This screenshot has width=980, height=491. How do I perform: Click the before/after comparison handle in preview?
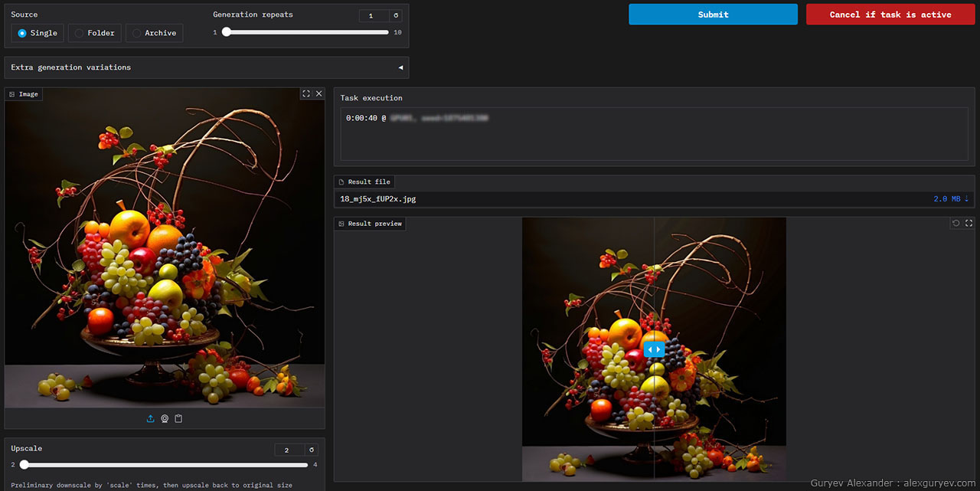(654, 349)
